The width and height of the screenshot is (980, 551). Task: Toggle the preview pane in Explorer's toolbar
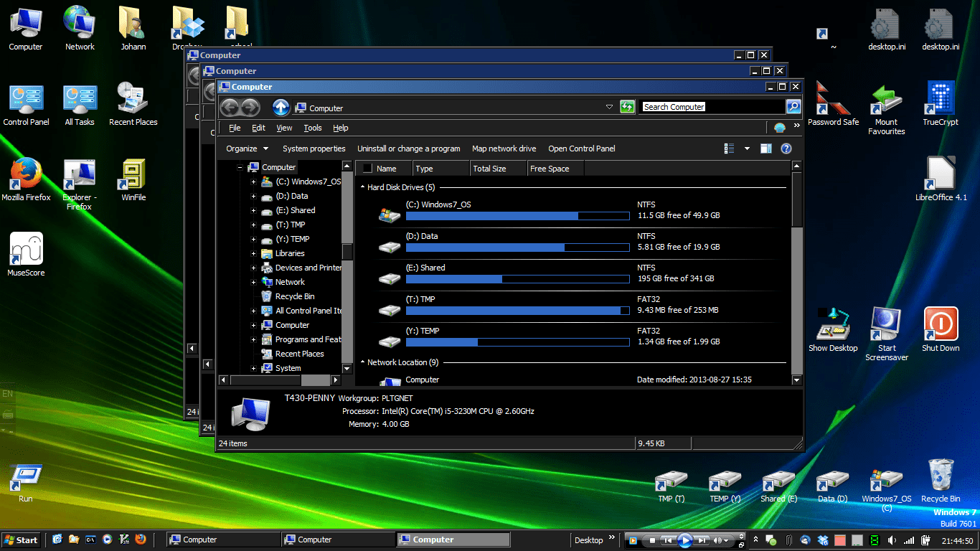(x=765, y=149)
